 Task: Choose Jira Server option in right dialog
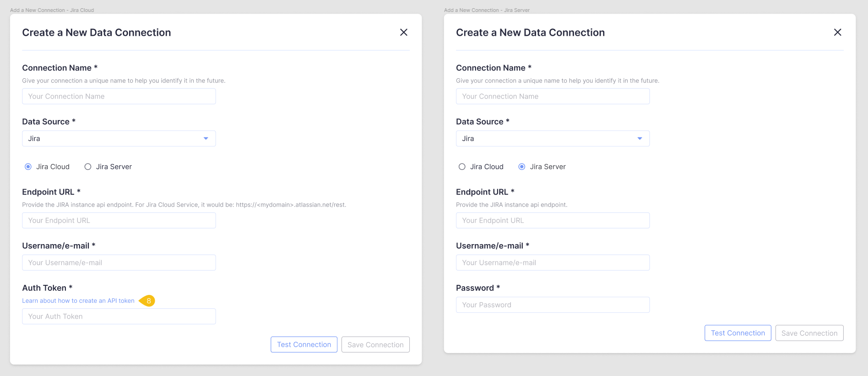click(522, 167)
